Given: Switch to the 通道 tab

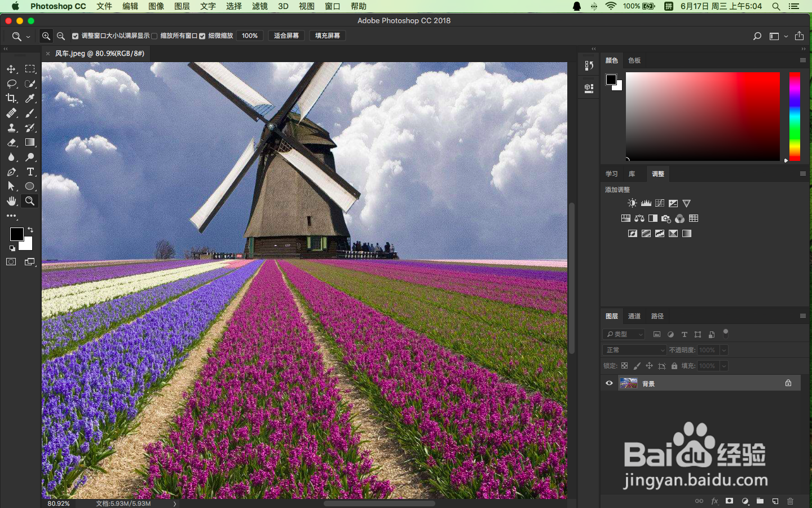Looking at the screenshot, I should [634, 316].
